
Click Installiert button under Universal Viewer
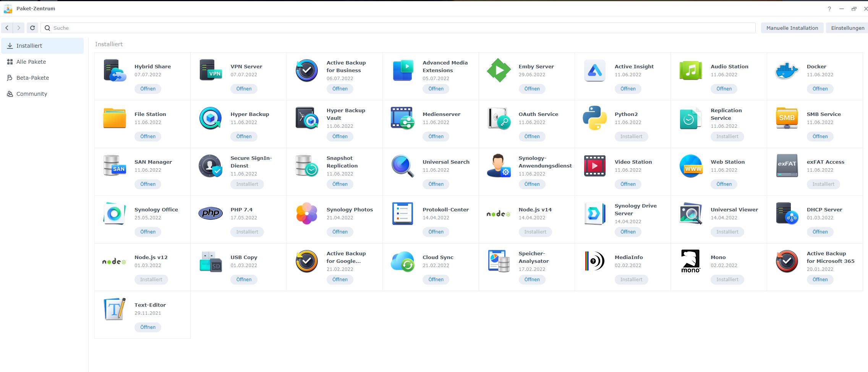pyautogui.click(x=727, y=232)
